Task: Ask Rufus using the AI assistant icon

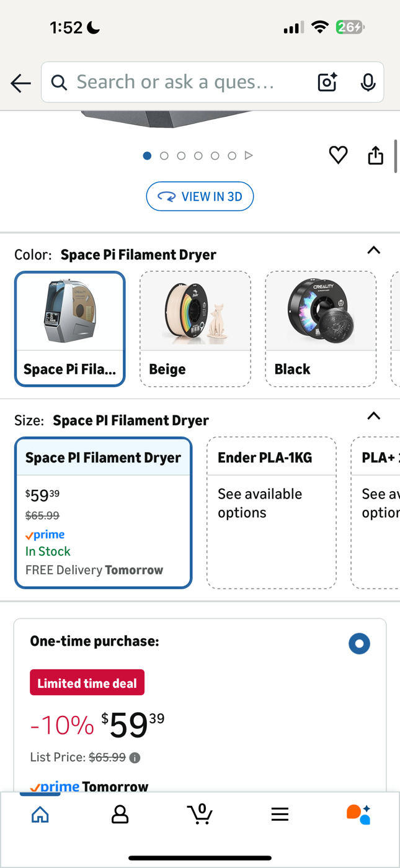Action: pos(360,813)
